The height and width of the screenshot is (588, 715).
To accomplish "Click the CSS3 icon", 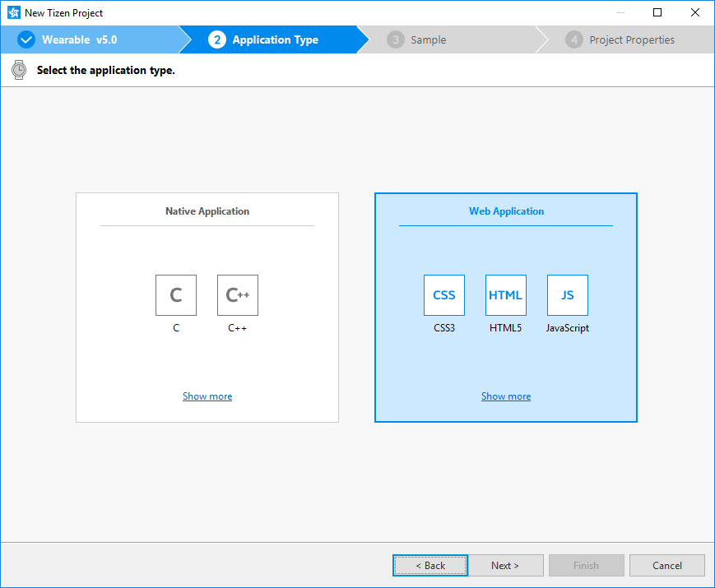I will 443,294.
